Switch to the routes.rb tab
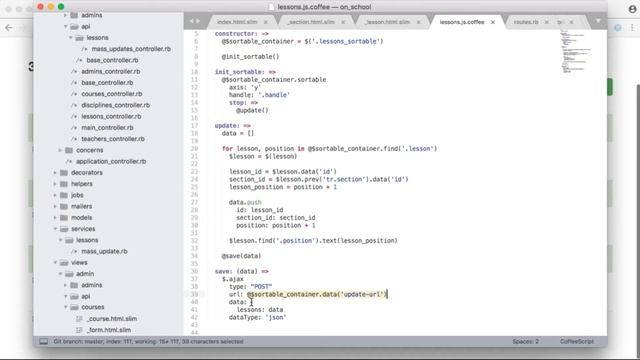 [x=526, y=22]
